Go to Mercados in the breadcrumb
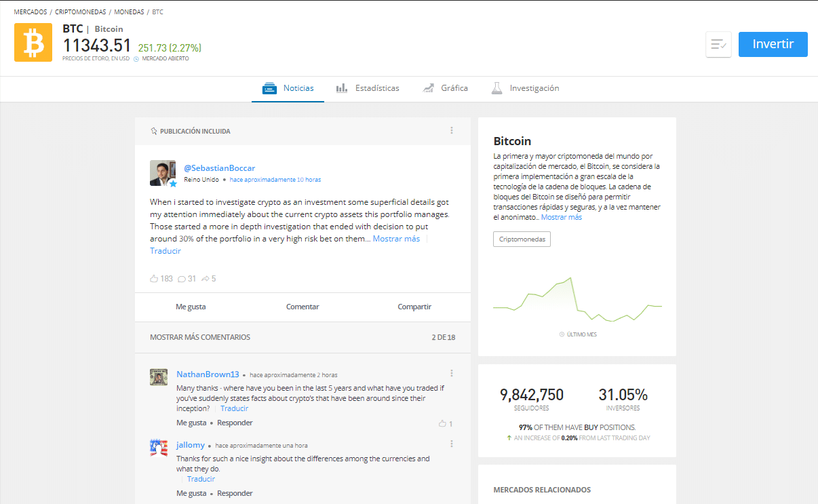Screen dimensions: 818x504 pos(31,12)
